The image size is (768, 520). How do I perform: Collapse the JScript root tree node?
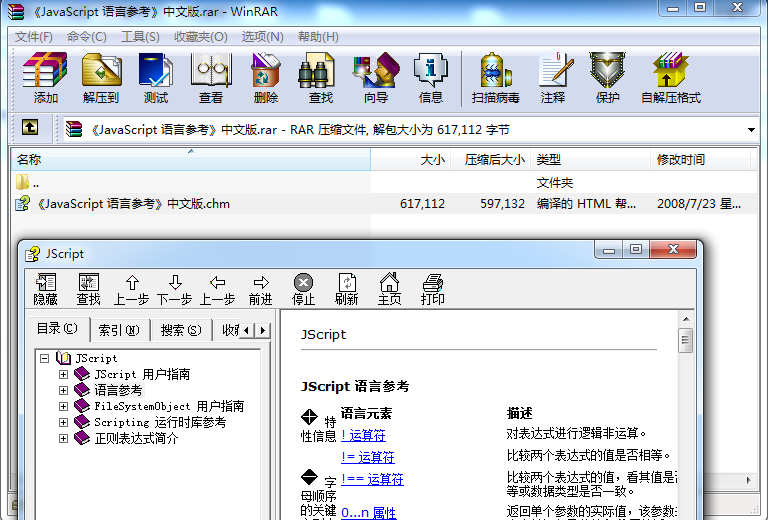(x=45, y=358)
